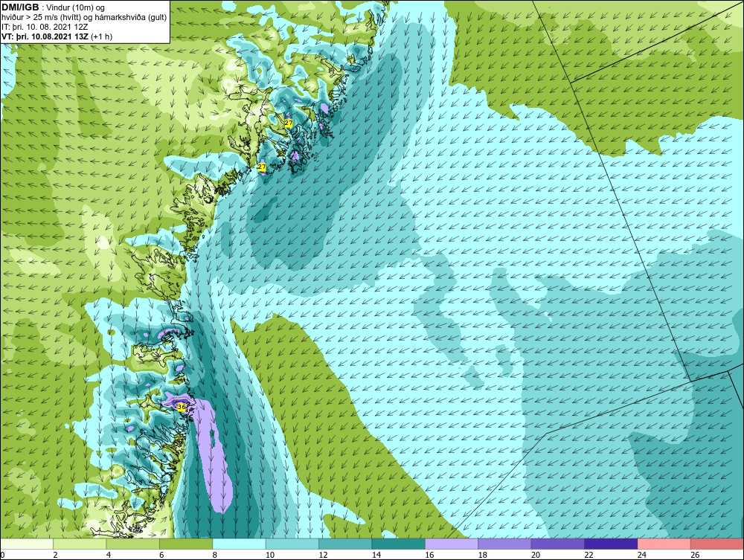Click the 22–24 m/s dark indigo legend swatch

pyautogui.click(x=611, y=544)
